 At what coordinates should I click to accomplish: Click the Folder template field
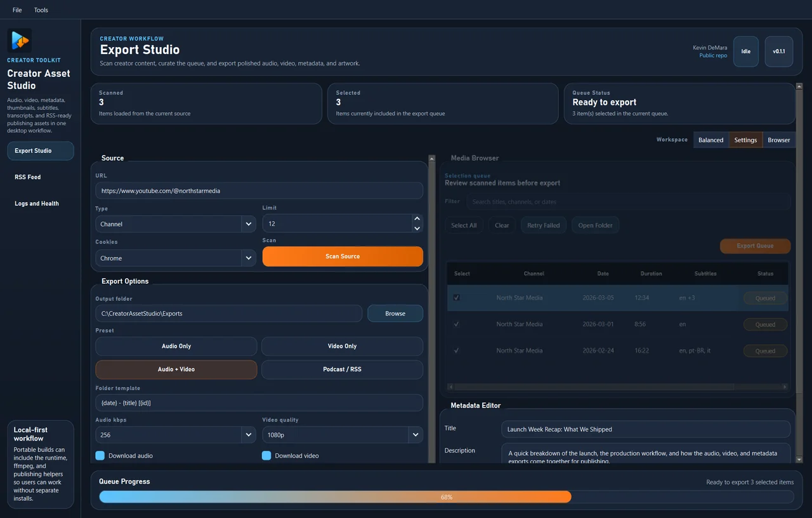(259, 403)
